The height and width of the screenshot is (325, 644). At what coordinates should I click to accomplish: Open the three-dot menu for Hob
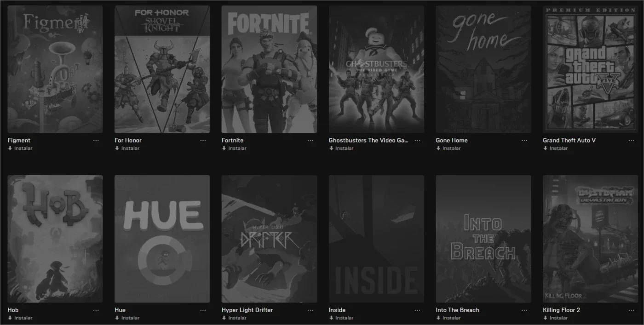point(96,310)
